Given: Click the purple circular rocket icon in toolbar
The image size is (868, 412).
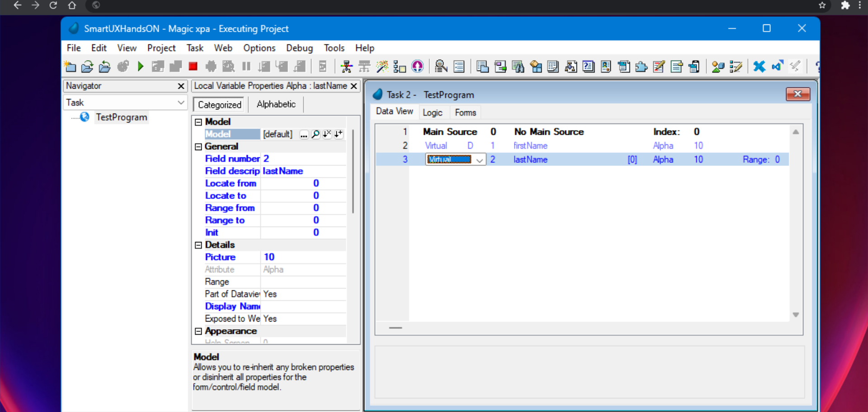Looking at the screenshot, I should [417, 67].
